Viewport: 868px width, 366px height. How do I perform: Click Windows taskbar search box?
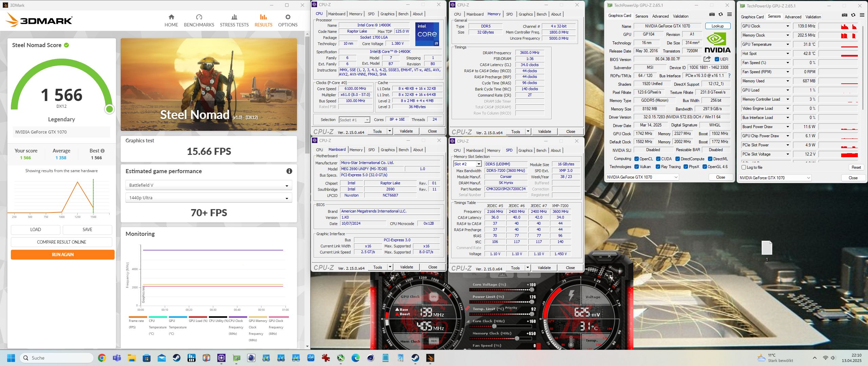click(57, 358)
